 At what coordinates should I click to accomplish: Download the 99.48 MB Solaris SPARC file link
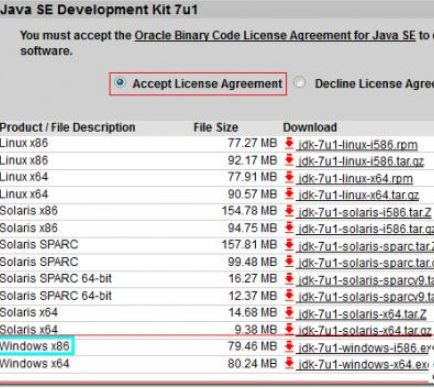(366, 263)
